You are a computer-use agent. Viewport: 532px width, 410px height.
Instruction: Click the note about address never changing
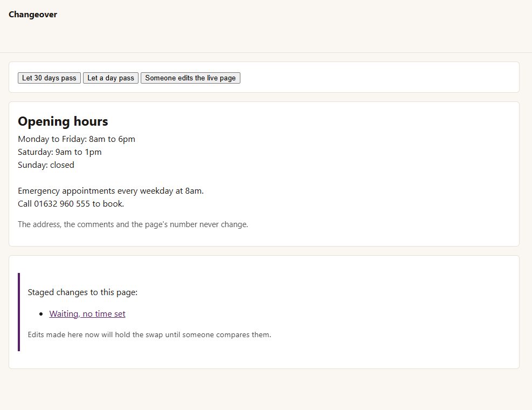click(133, 224)
